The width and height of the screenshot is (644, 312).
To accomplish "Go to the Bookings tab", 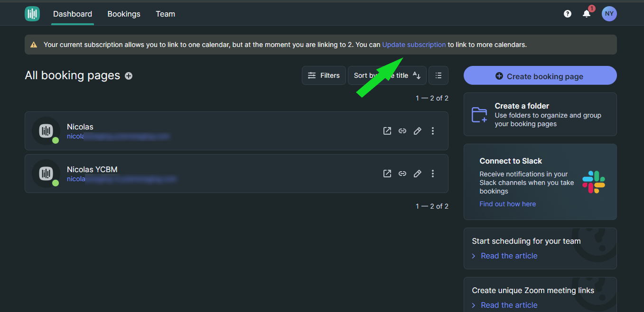I will click(x=124, y=14).
